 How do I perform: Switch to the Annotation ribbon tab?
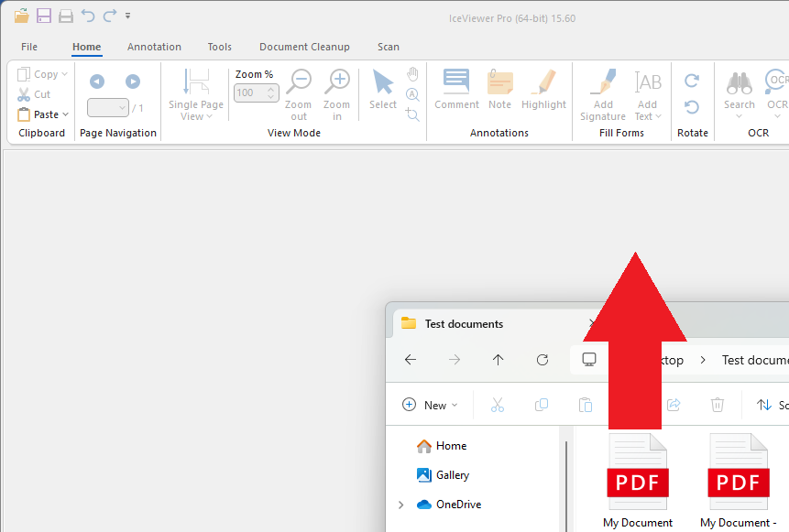point(154,47)
